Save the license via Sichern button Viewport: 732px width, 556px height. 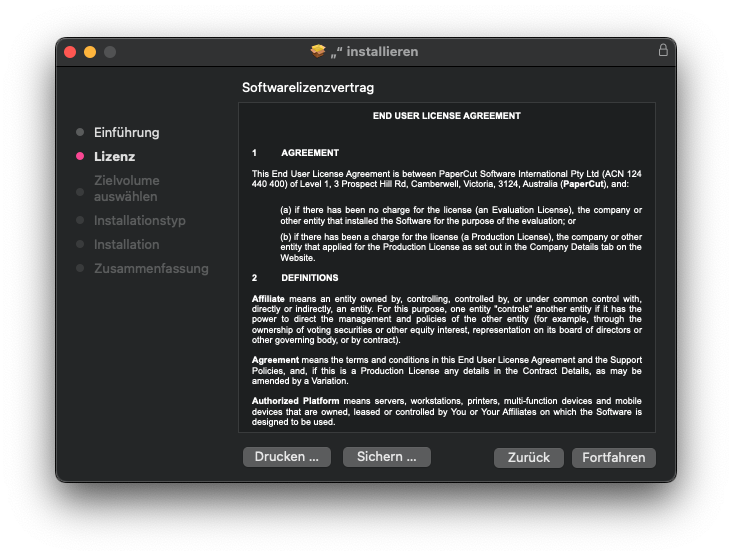click(x=386, y=457)
